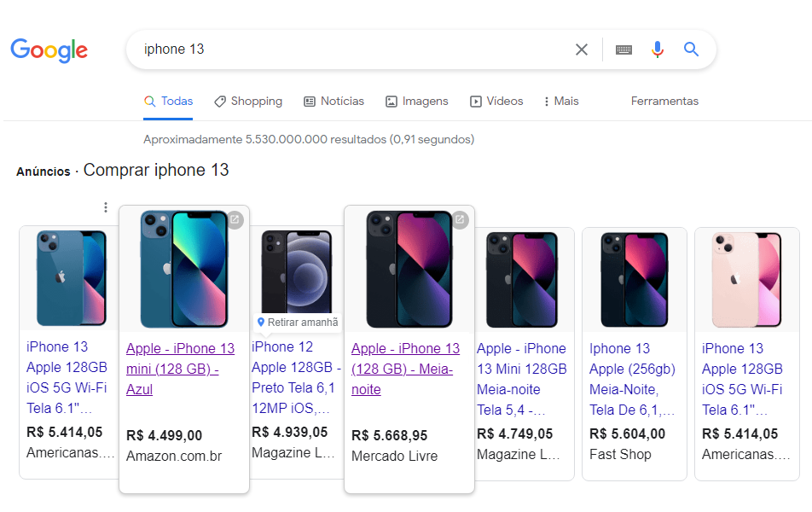Open the on-screen keyboard icon
This screenshot has width=812, height=512.
(623, 49)
